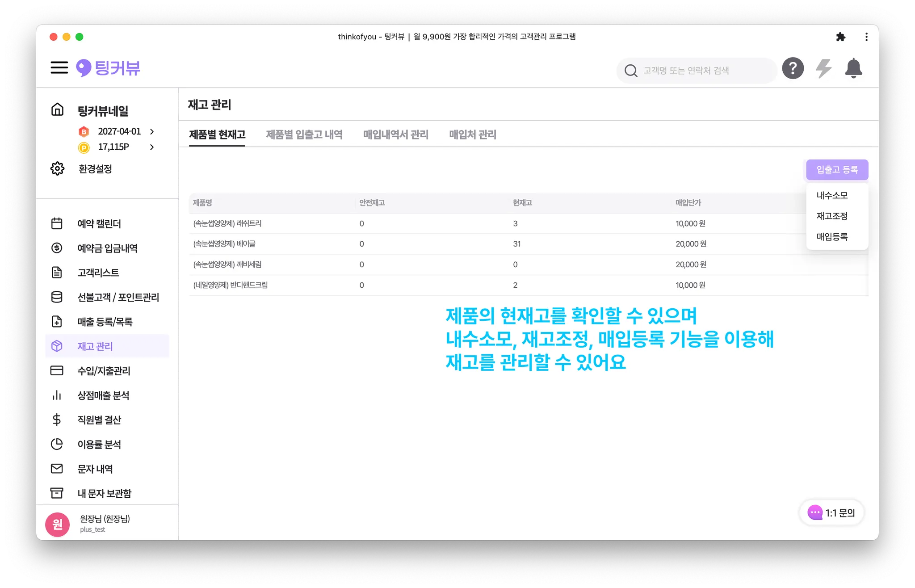Toggle the 입출고 등록 dropdown button

point(837,170)
